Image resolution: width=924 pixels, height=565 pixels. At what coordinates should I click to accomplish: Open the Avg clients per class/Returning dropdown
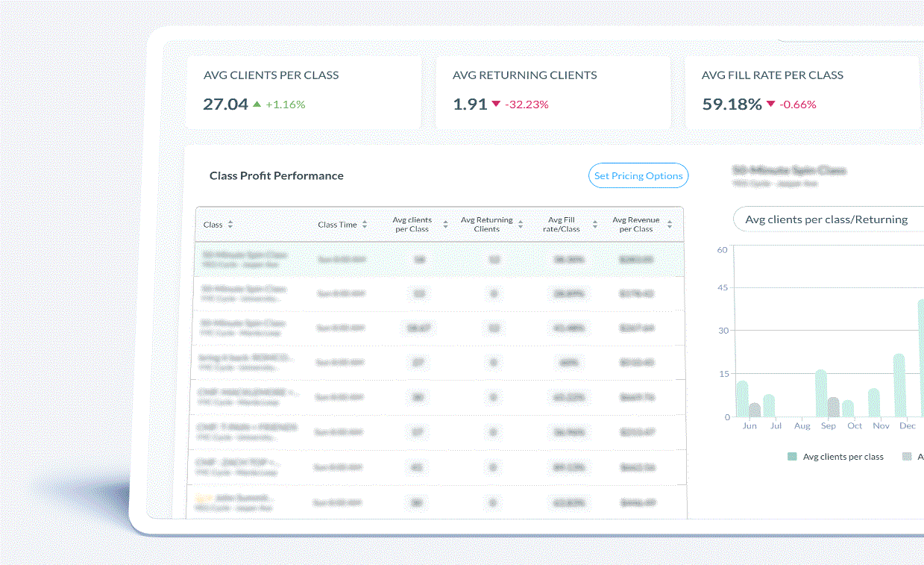[829, 219]
